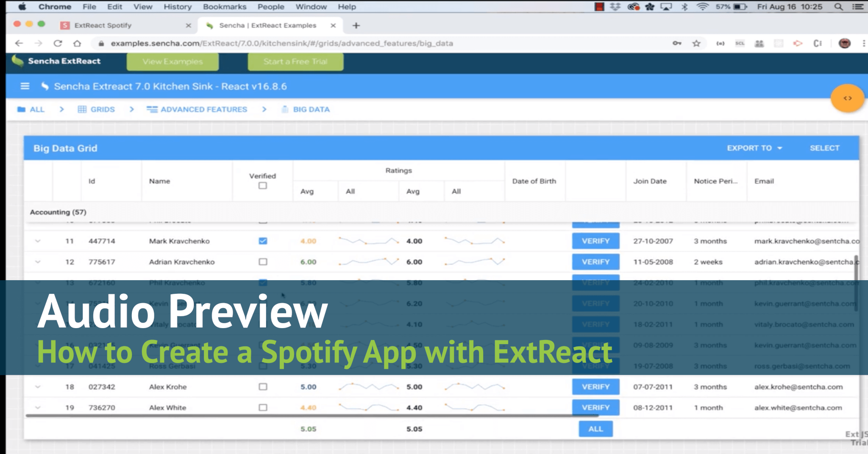The width and height of the screenshot is (868, 454).
Task: Click VERIFY for Mark Kravchenko
Action: tap(595, 241)
